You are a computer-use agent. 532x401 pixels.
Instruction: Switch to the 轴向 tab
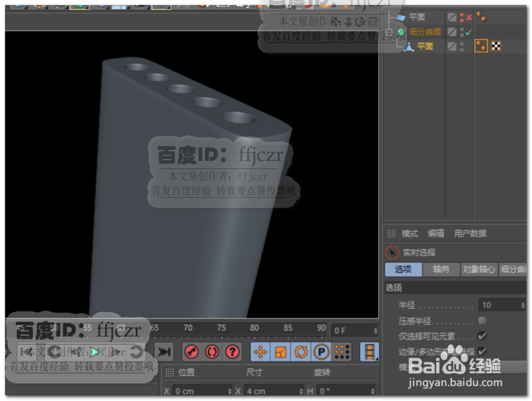[441, 269]
